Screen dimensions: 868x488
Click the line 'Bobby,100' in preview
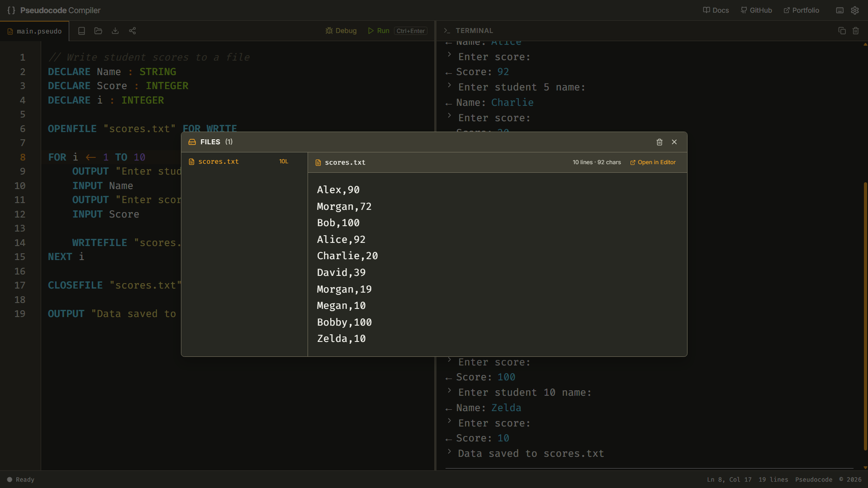[x=344, y=322]
